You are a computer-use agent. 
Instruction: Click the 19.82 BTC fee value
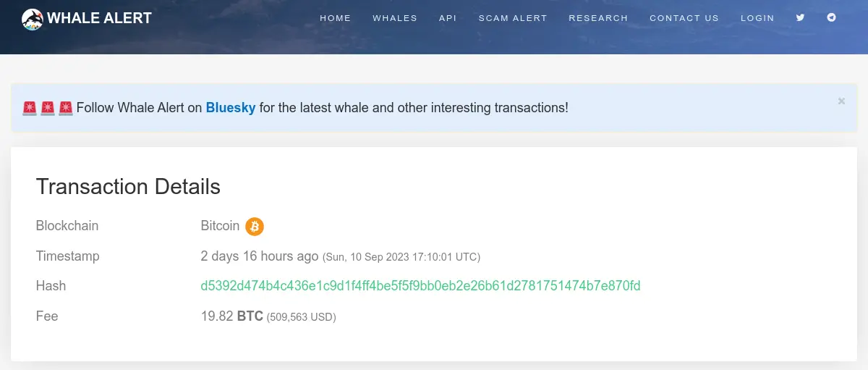coord(231,316)
